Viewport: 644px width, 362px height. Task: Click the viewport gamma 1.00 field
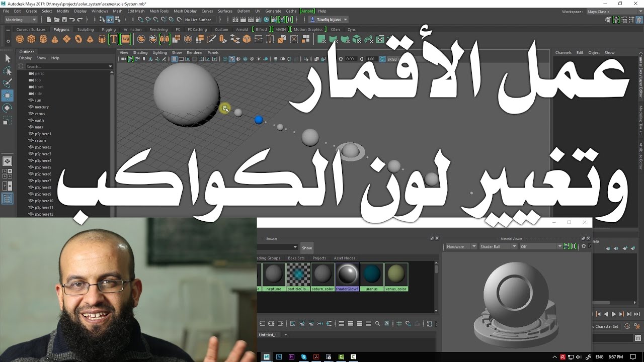(x=371, y=59)
